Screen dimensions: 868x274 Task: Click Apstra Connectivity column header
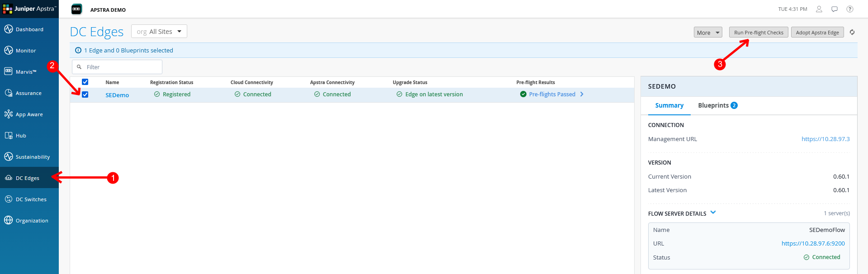click(x=332, y=82)
